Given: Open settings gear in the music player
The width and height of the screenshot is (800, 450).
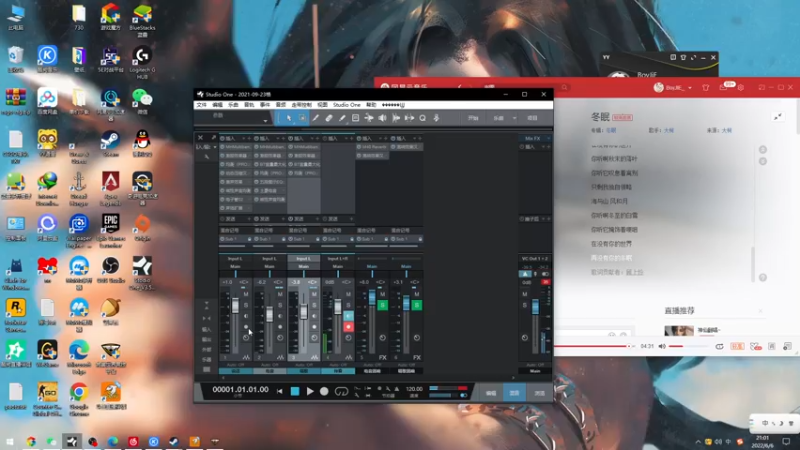Looking at the screenshot, I should (x=741, y=88).
